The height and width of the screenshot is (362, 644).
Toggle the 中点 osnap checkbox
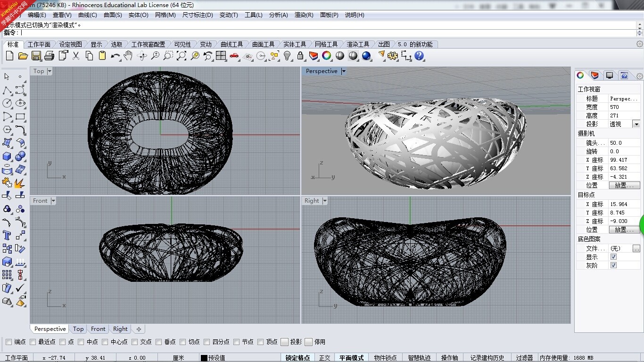[81, 342]
